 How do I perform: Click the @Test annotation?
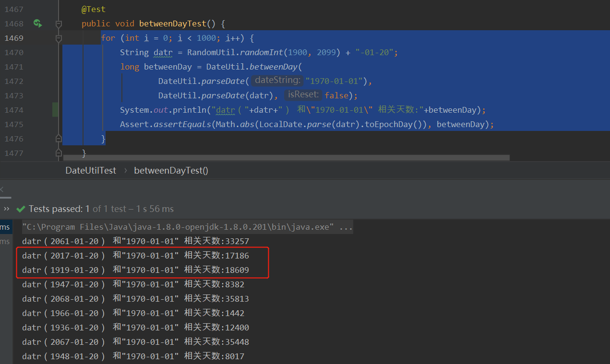coord(94,9)
